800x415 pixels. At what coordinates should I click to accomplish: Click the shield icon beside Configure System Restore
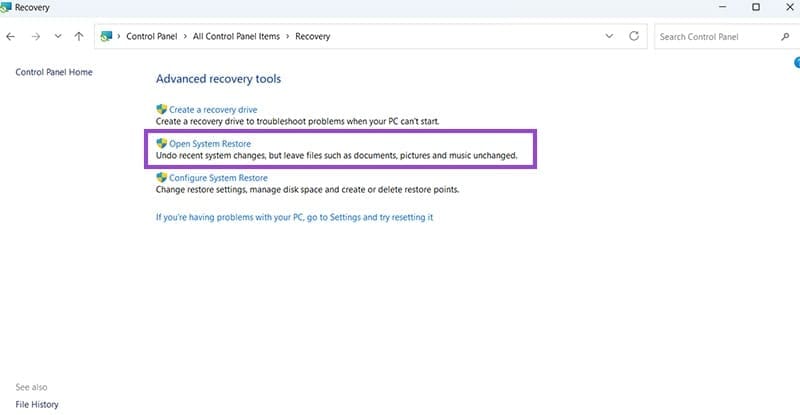click(x=162, y=178)
